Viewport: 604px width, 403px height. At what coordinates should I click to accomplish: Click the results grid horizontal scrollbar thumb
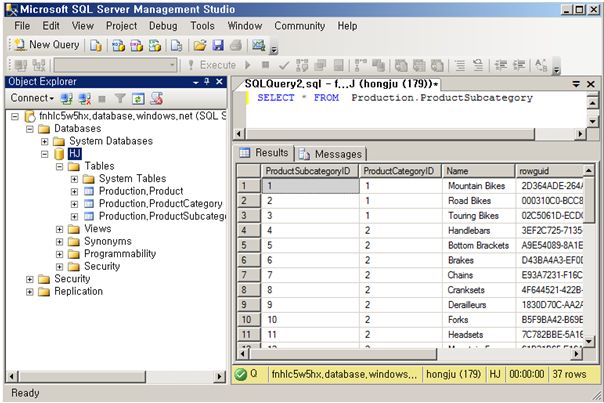tap(342, 353)
